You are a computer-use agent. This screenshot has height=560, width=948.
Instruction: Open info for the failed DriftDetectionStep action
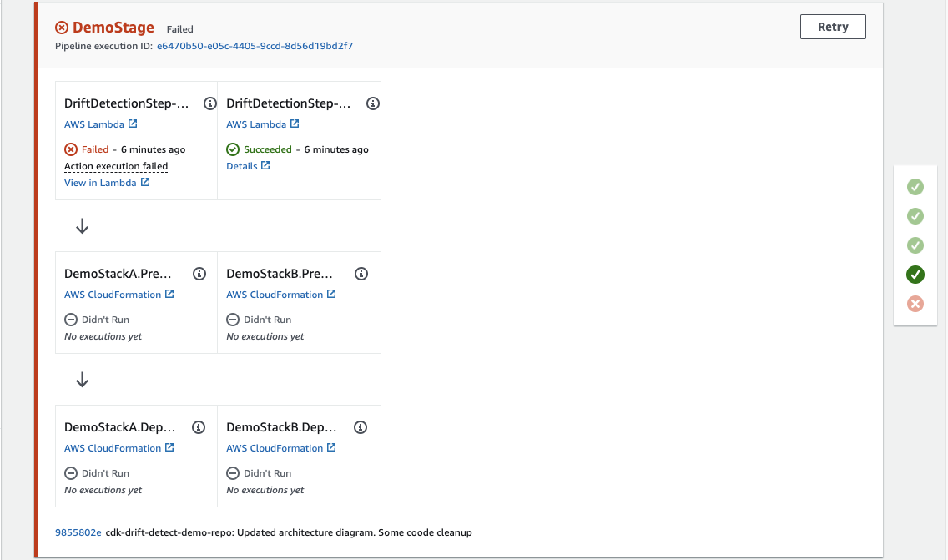209,103
